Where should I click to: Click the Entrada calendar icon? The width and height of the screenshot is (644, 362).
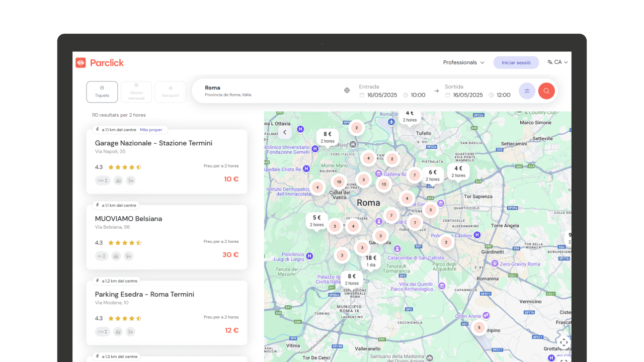361,95
